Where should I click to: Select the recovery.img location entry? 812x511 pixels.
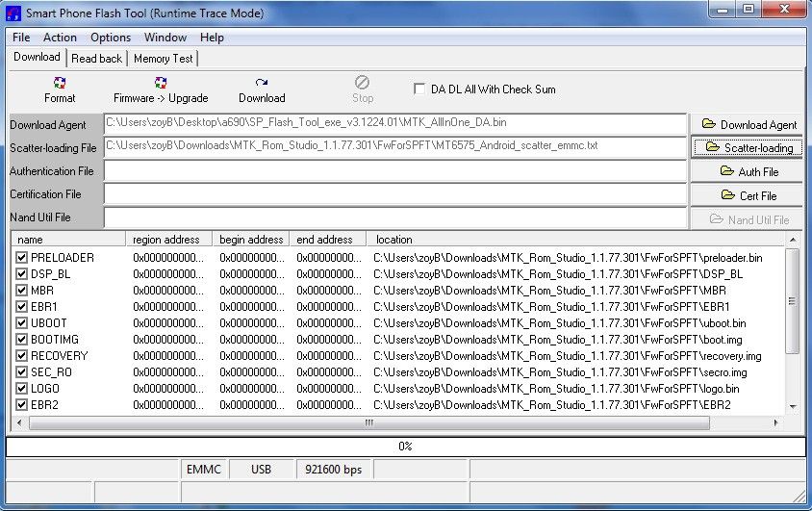point(567,356)
